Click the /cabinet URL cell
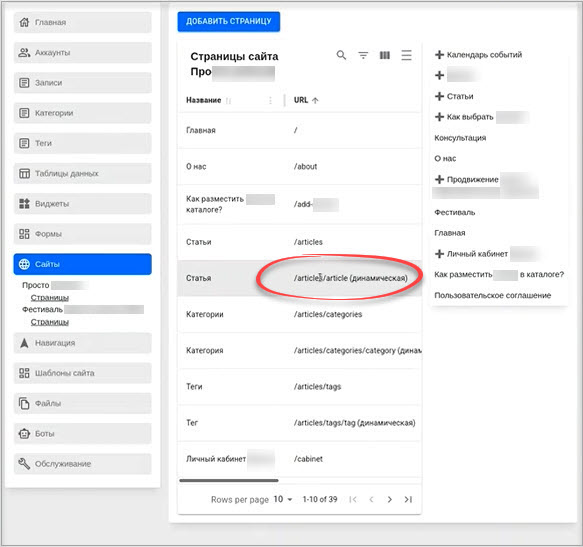583x547 pixels. coord(308,459)
